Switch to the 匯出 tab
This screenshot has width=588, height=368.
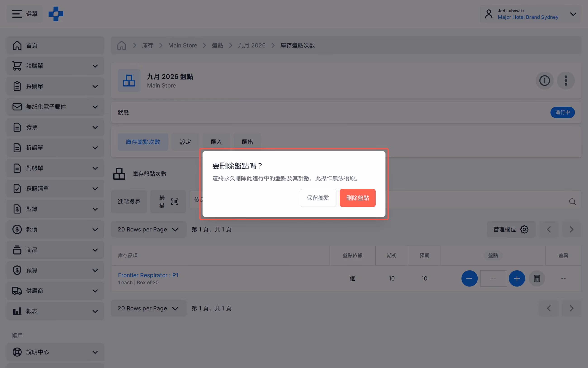tap(247, 142)
